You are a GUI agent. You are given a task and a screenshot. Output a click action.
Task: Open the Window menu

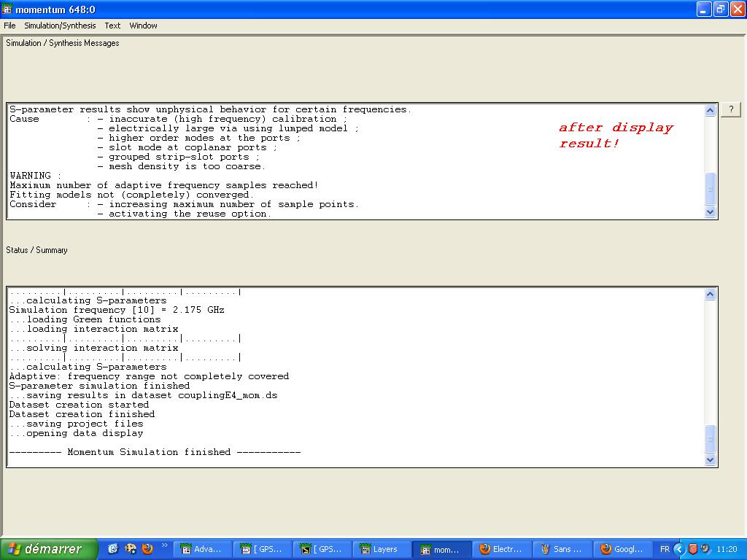pyautogui.click(x=143, y=26)
